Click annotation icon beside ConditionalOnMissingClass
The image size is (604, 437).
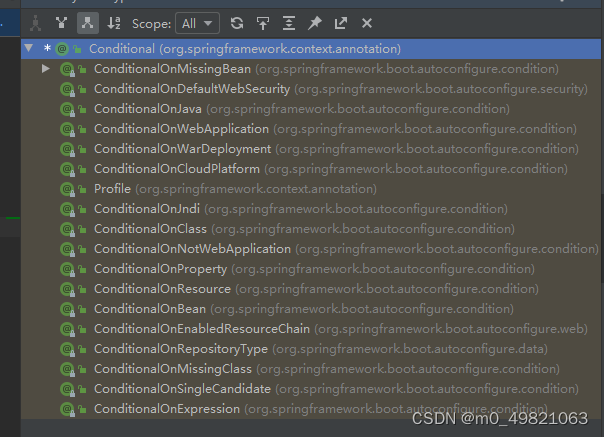(67, 370)
